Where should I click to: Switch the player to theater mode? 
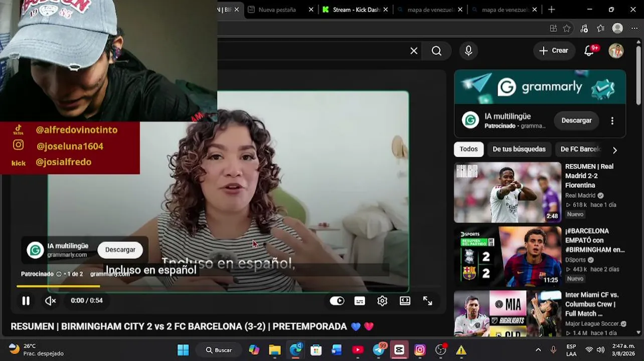coord(405,301)
